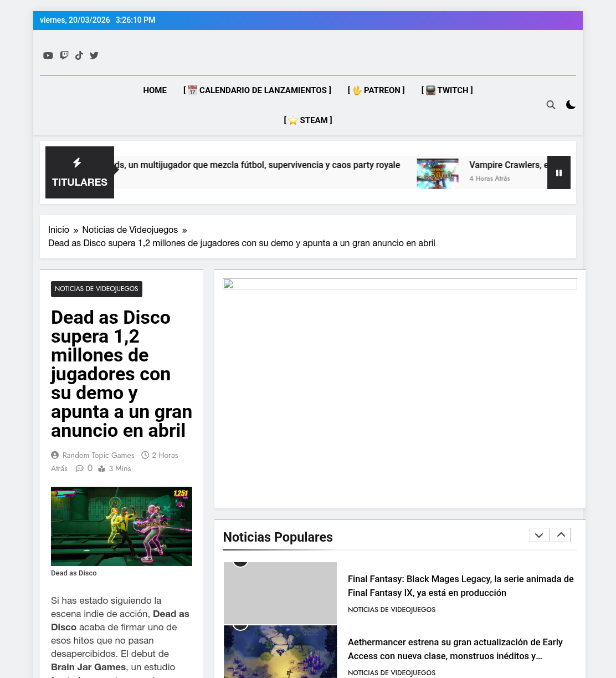Click the 3 Mins reading time text

[120, 468]
